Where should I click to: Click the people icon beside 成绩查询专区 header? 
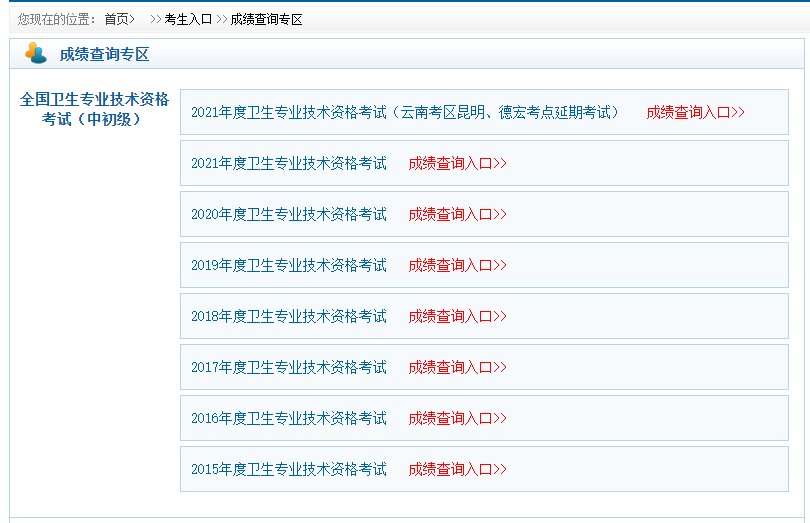pos(36,54)
